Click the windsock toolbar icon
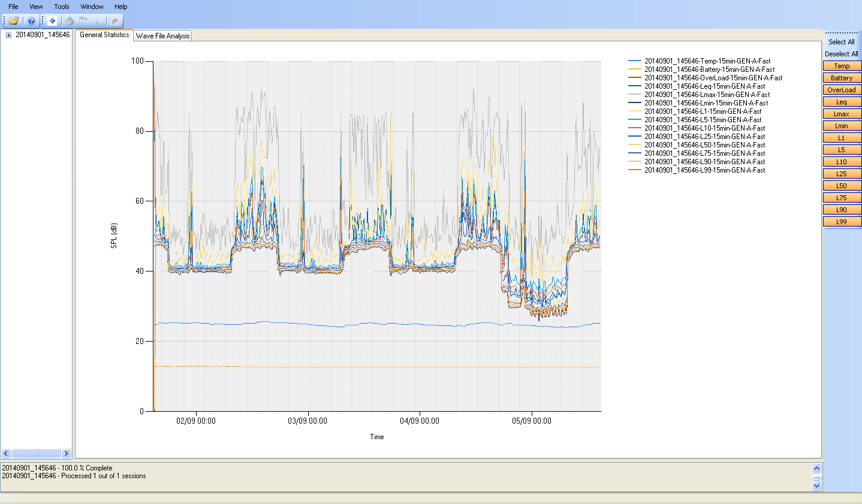862x504 pixels. point(84,21)
